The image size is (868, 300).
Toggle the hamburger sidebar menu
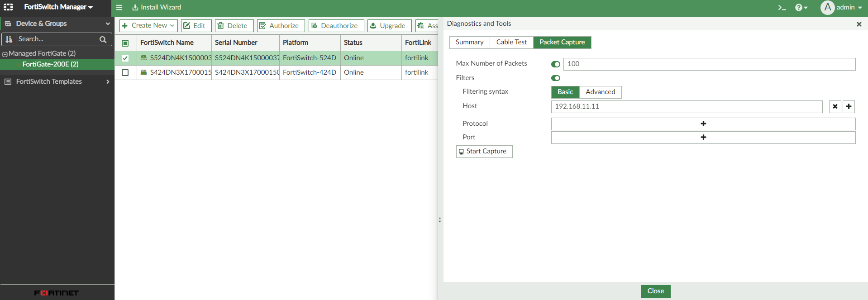[119, 7]
